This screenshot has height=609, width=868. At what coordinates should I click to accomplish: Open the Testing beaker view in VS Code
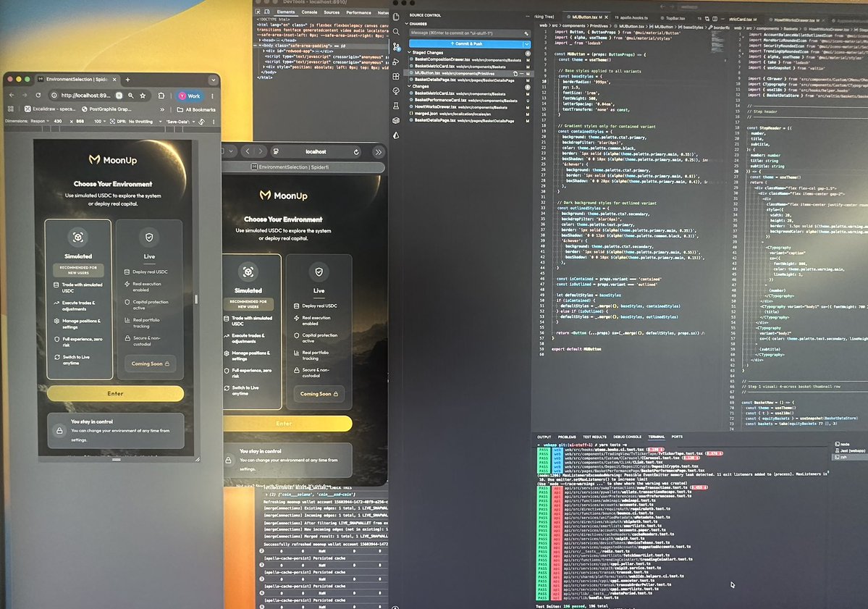pos(396,105)
